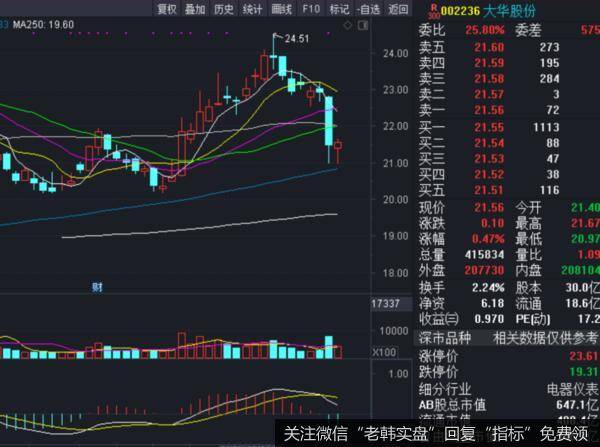
Task: Select the 卖三 price 21.58
Action: [x=489, y=79]
